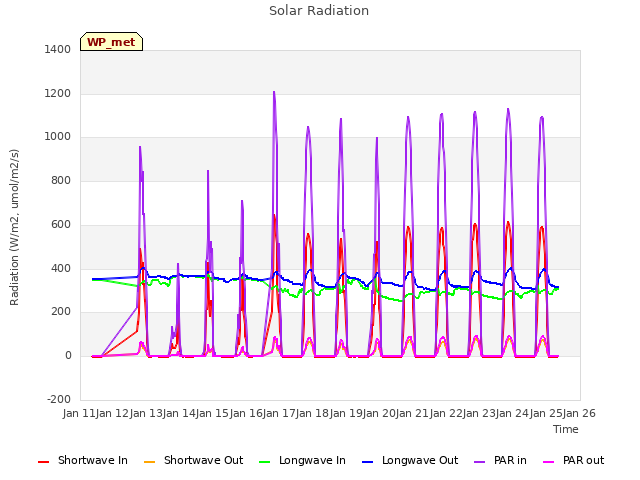Click the 200 y-axis tick label
Screen dimensions: 640x480
pos(61,312)
